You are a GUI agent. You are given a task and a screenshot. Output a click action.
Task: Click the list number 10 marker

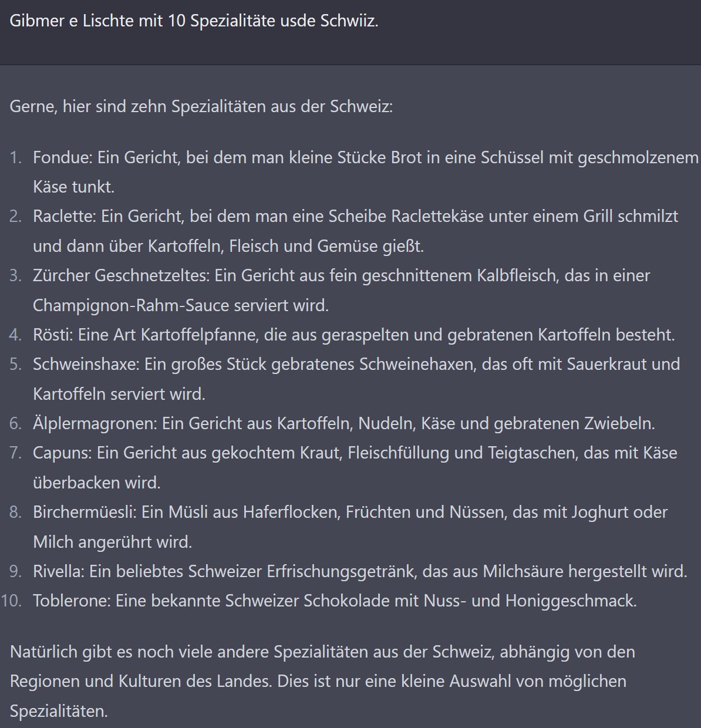click(11, 600)
